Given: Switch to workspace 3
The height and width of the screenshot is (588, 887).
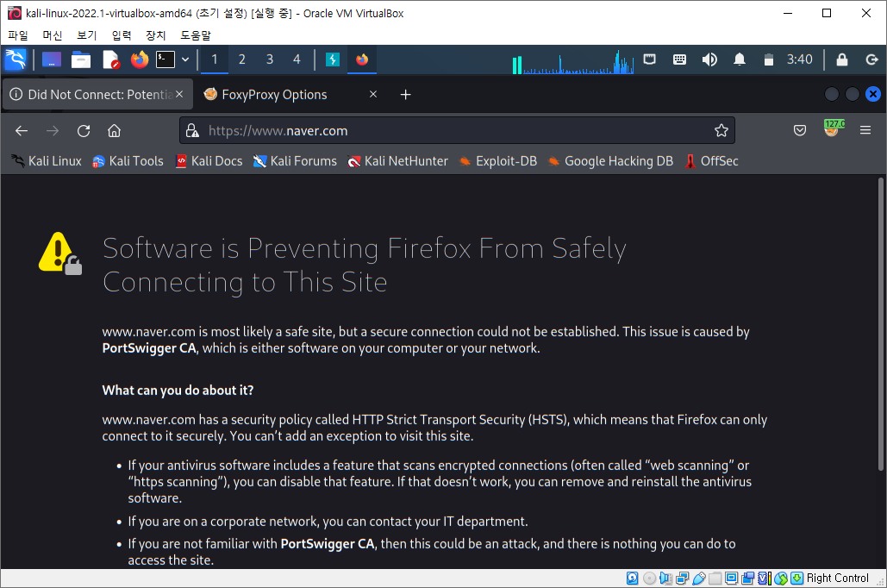Looking at the screenshot, I should [270, 59].
